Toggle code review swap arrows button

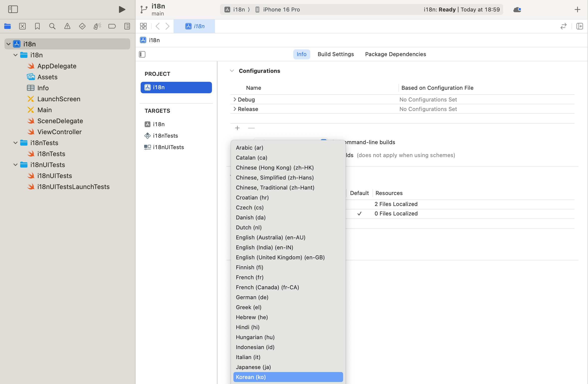tap(564, 26)
